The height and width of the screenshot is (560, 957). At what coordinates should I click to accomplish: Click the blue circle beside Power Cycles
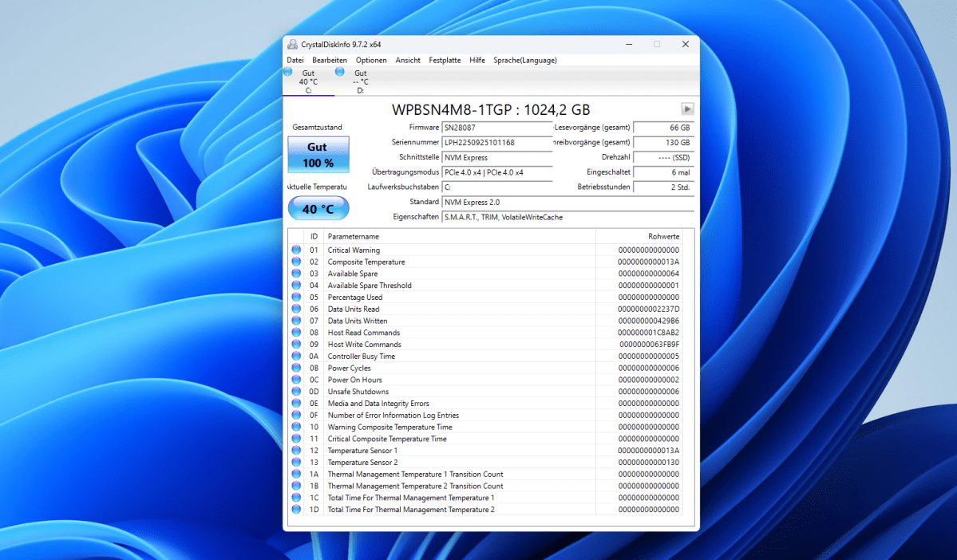(296, 368)
